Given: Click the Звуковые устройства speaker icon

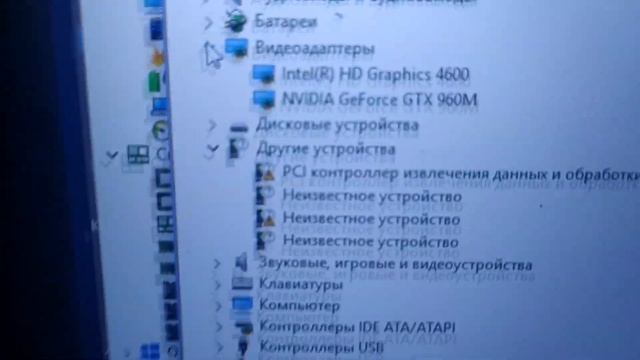Looking at the screenshot, I should 242,262.
